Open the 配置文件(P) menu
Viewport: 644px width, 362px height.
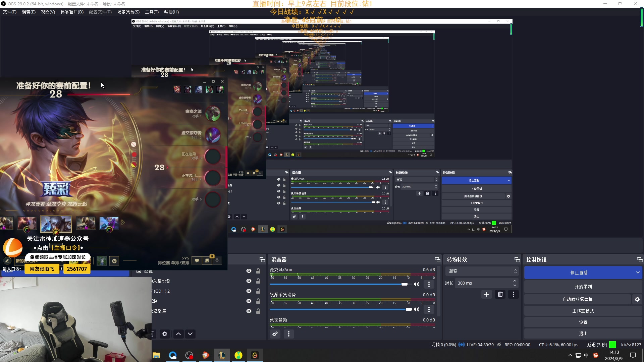click(x=100, y=12)
